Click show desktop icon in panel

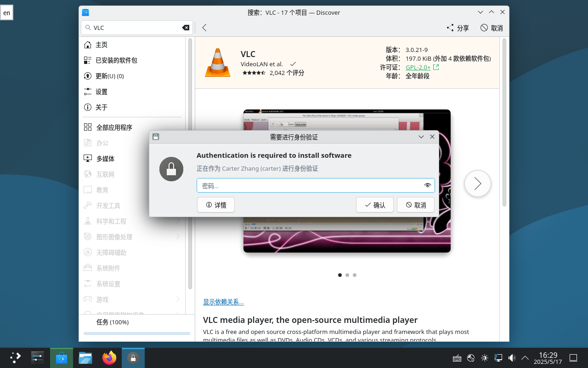pos(573,358)
